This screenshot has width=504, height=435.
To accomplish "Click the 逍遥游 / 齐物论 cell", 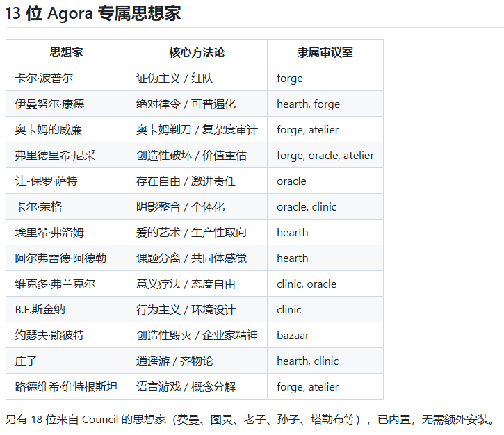I will click(x=174, y=361).
